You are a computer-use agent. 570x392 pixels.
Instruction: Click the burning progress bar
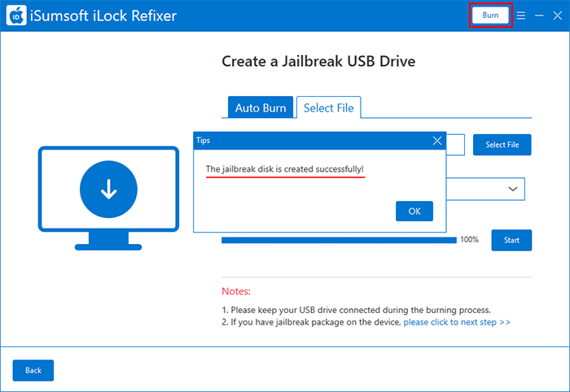pos(339,240)
